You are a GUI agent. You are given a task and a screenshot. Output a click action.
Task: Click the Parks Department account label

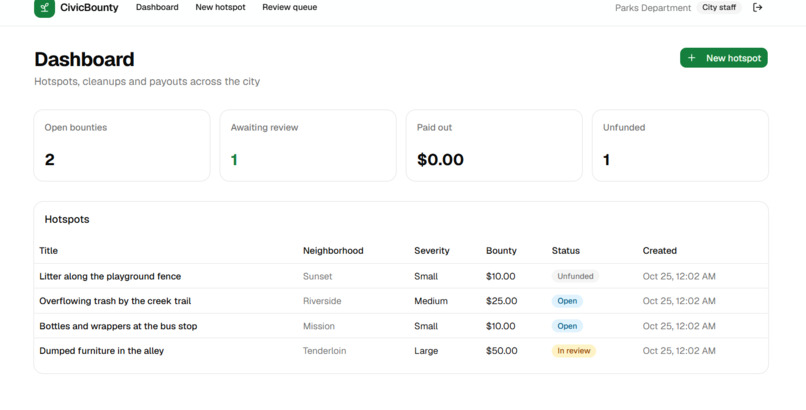click(x=653, y=8)
